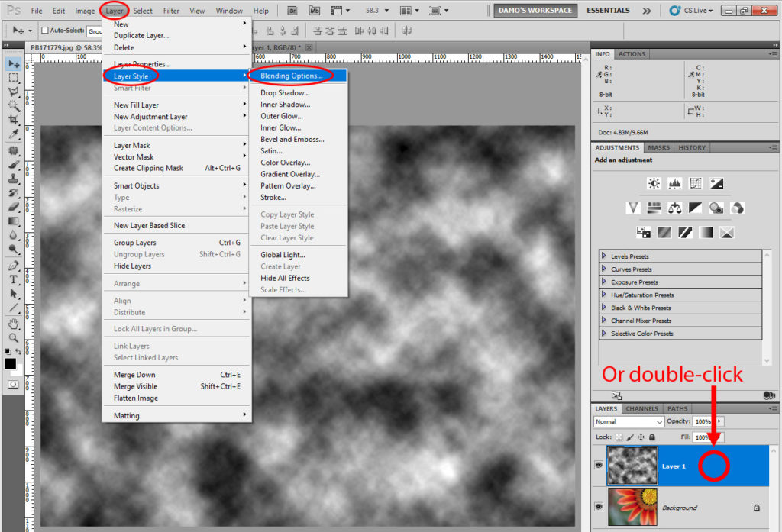Viewport: 782px width, 532px height.
Task: Add a Brightness/Contrast adjustment
Action: click(654, 183)
